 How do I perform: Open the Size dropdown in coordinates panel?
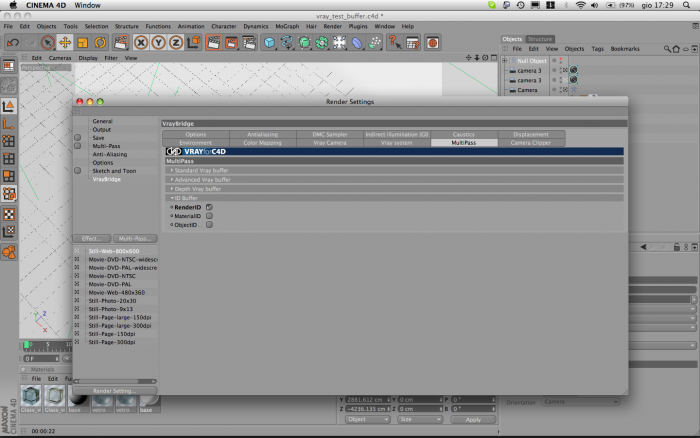pyautogui.click(x=420, y=419)
